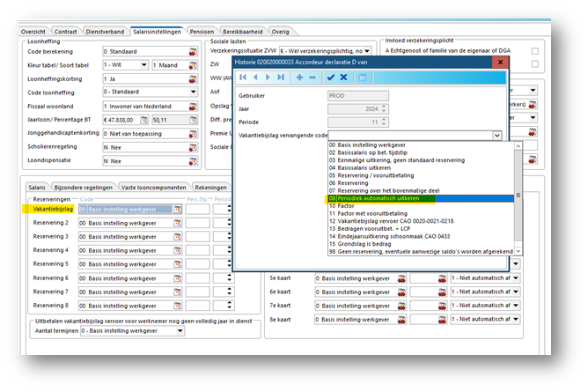Image resolution: width=588 pixels, height=392 pixels.
Task: Open calendar icon beside Jaarloon amount
Action: [143, 120]
